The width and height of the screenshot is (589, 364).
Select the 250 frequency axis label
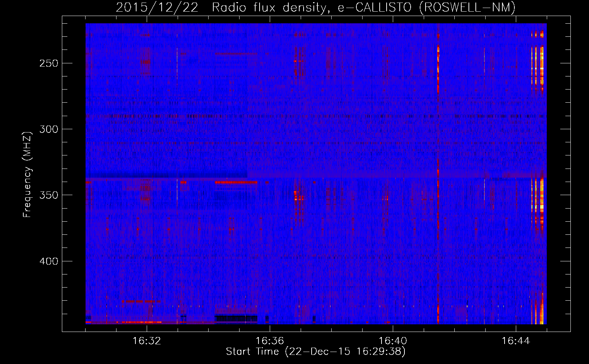[x=49, y=63]
